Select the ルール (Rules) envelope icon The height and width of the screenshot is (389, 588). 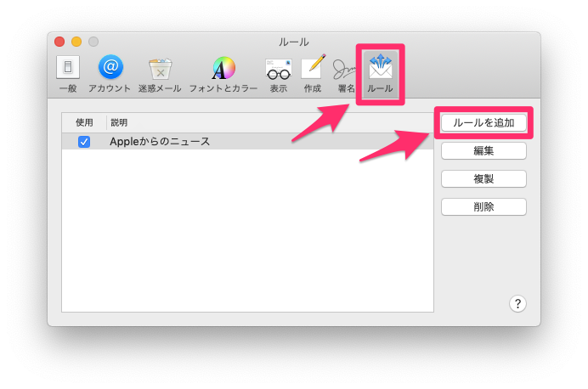tap(380, 74)
